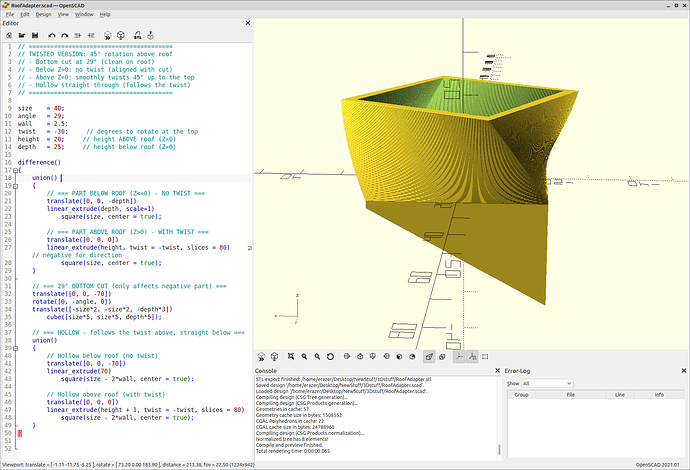
Task: Undo the last edit
Action: click(52, 35)
